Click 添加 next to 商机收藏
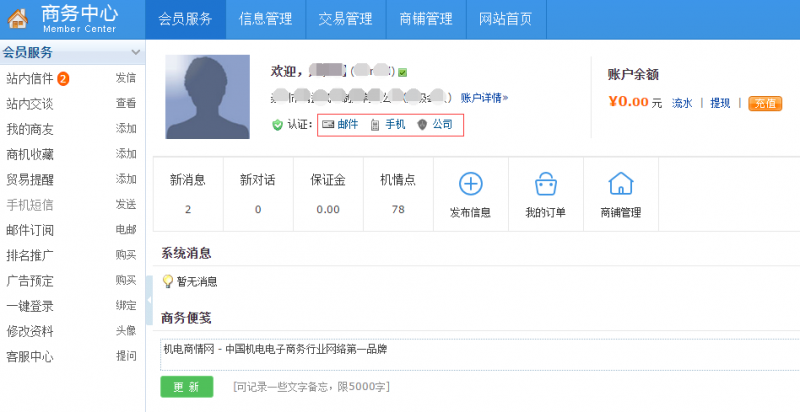The width and height of the screenshot is (800, 412). tap(126, 154)
